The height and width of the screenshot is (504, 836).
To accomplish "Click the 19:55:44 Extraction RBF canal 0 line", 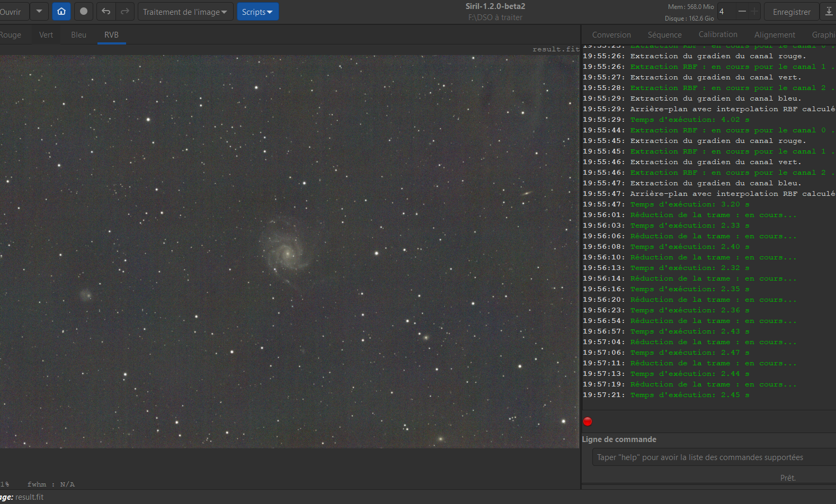I will coord(709,130).
